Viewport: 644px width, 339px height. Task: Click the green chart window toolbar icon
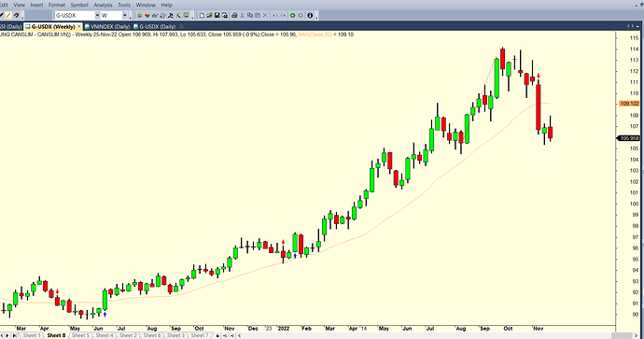(x=186, y=16)
